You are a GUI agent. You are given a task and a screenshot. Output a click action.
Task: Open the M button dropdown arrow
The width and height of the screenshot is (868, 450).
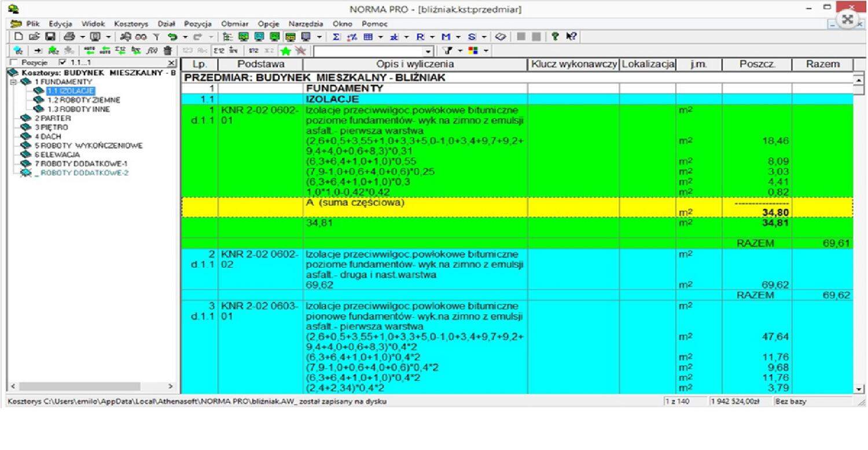pos(458,36)
